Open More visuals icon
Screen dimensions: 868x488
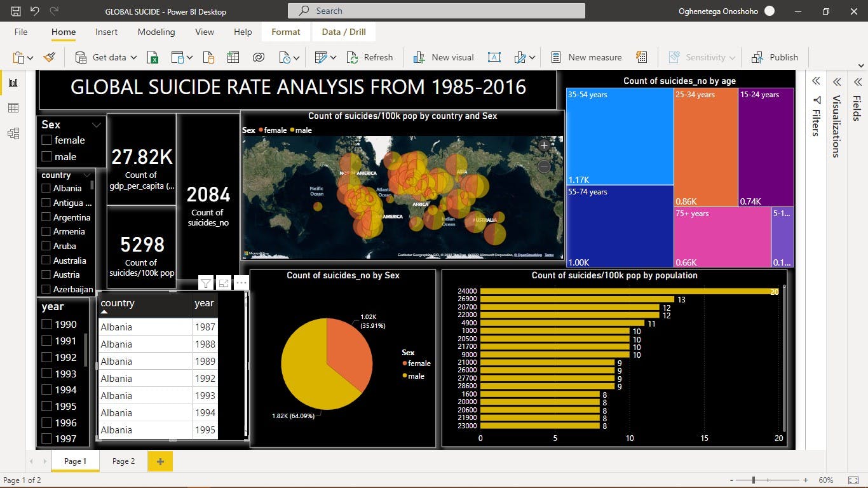click(520, 57)
